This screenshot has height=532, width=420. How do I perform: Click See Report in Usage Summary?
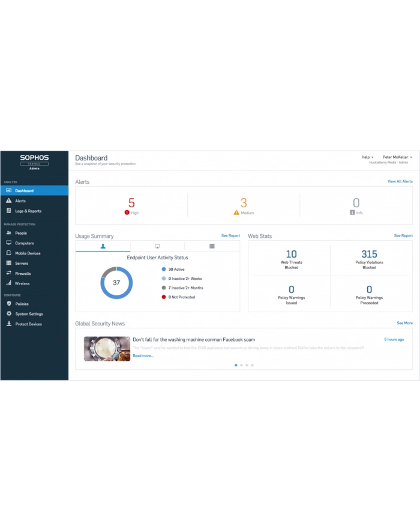click(230, 235)
